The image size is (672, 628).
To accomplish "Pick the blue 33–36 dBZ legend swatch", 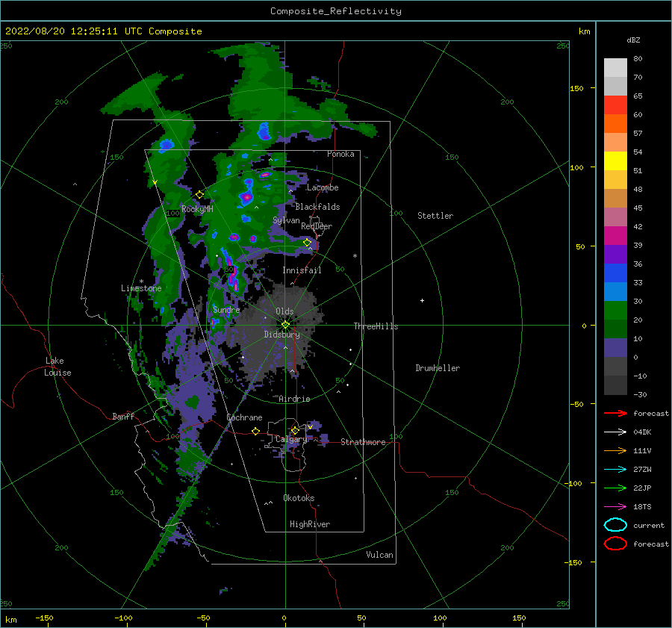I will [615, 273].
